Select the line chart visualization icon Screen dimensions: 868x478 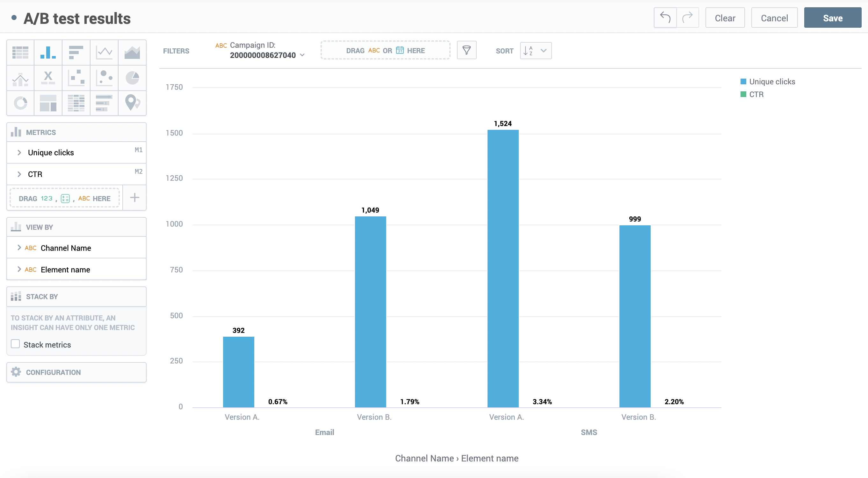104,52
